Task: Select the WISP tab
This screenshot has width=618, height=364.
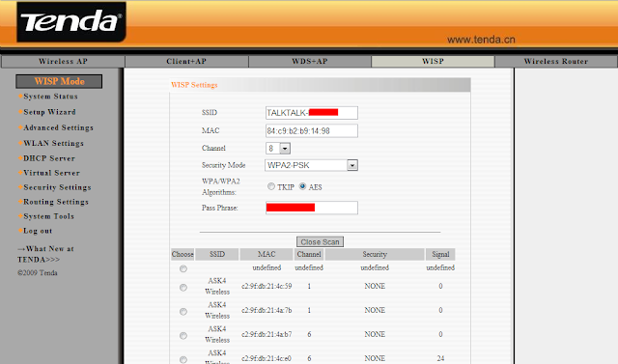Action: click(x=433, y=62)
